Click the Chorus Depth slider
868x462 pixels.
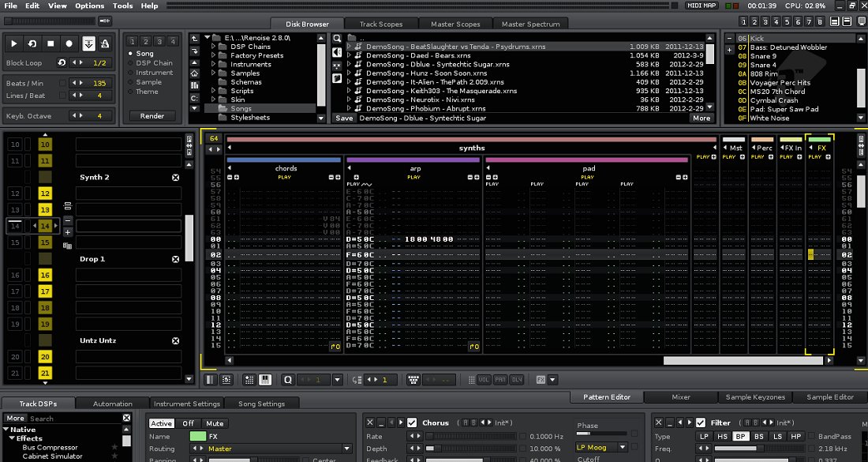(470, 449)
